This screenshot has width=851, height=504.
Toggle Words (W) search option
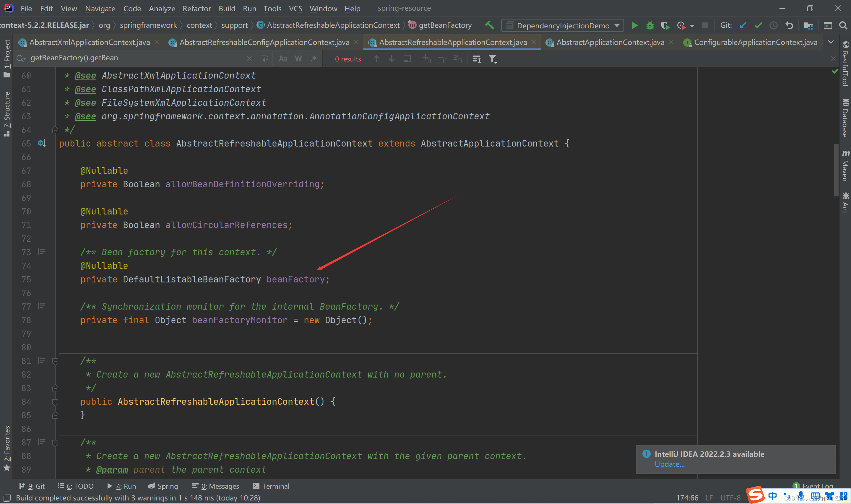tap(298, 59)
